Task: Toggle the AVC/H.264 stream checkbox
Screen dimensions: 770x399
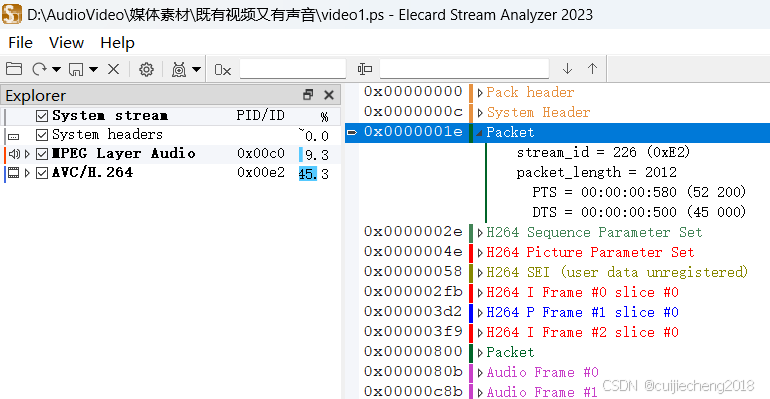Action: pyautogui.click(x=42, y=173)
